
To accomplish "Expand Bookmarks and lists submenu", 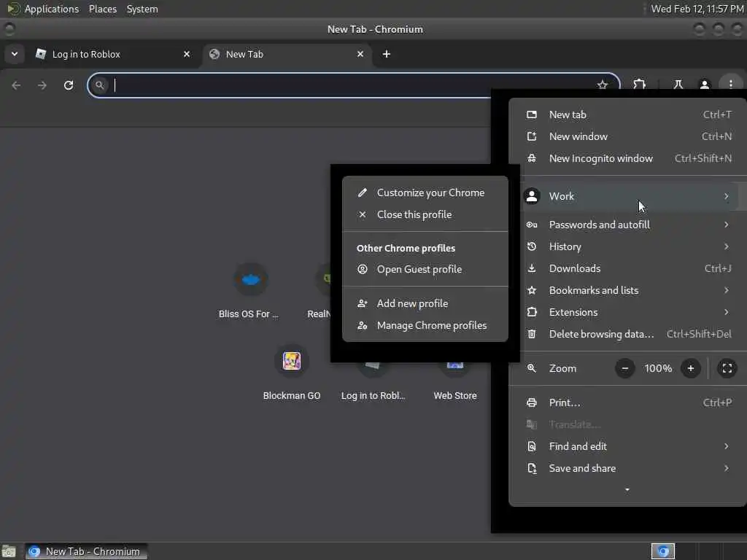I will click(x=629, y=290).
